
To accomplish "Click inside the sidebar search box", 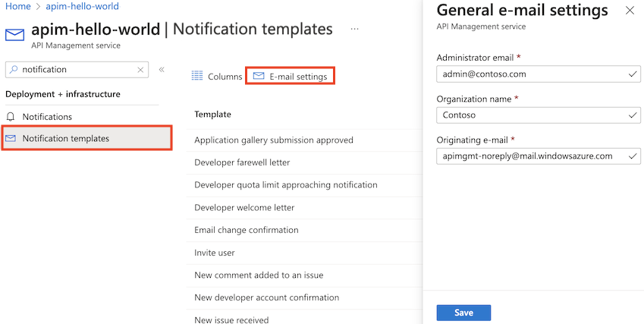I will [76, 70].
